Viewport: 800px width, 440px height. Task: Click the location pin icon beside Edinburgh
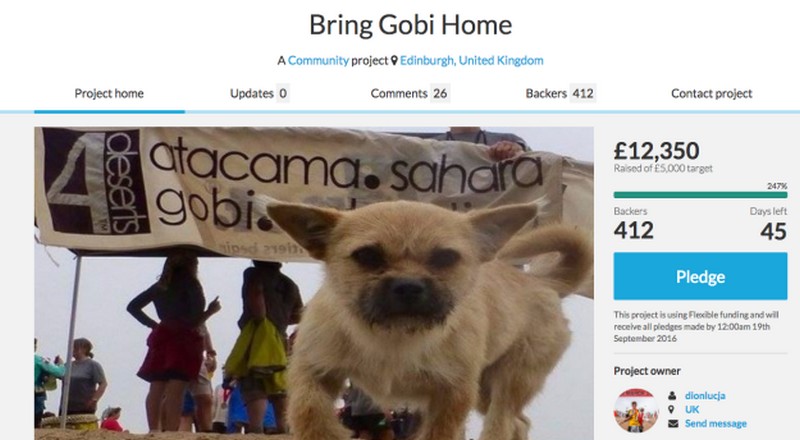point(394,61)
